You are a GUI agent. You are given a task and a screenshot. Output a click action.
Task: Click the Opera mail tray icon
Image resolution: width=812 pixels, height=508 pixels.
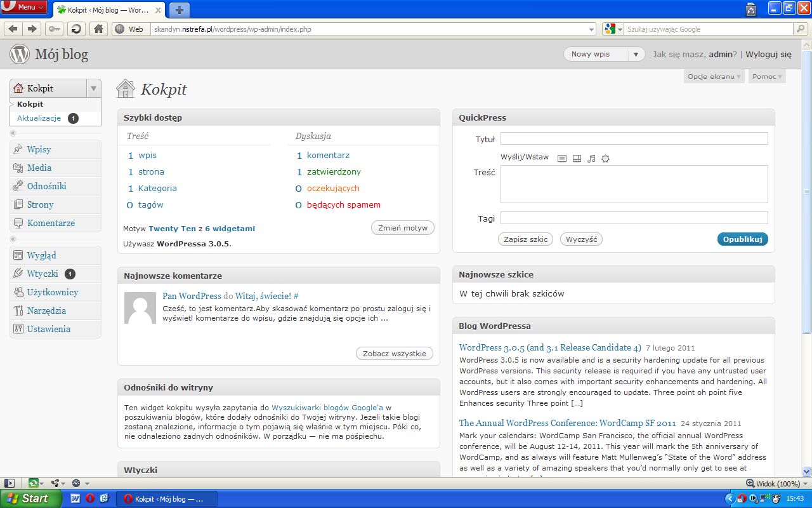(742, 498)
